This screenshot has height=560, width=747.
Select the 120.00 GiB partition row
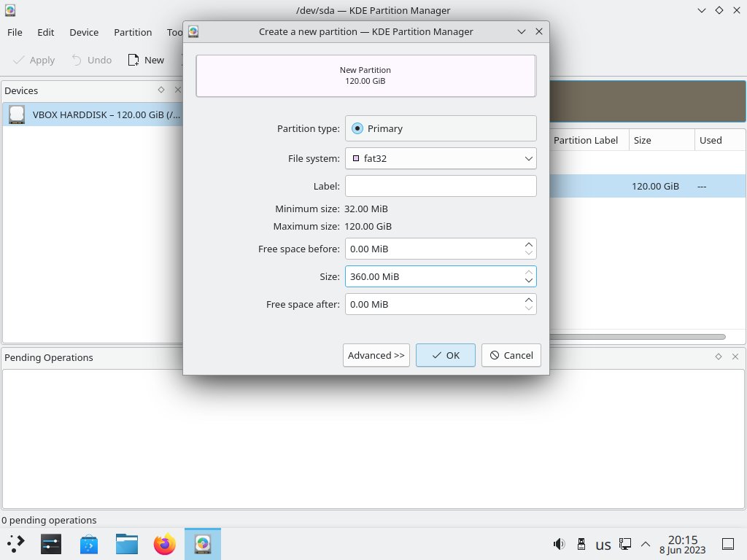[648, 186]
